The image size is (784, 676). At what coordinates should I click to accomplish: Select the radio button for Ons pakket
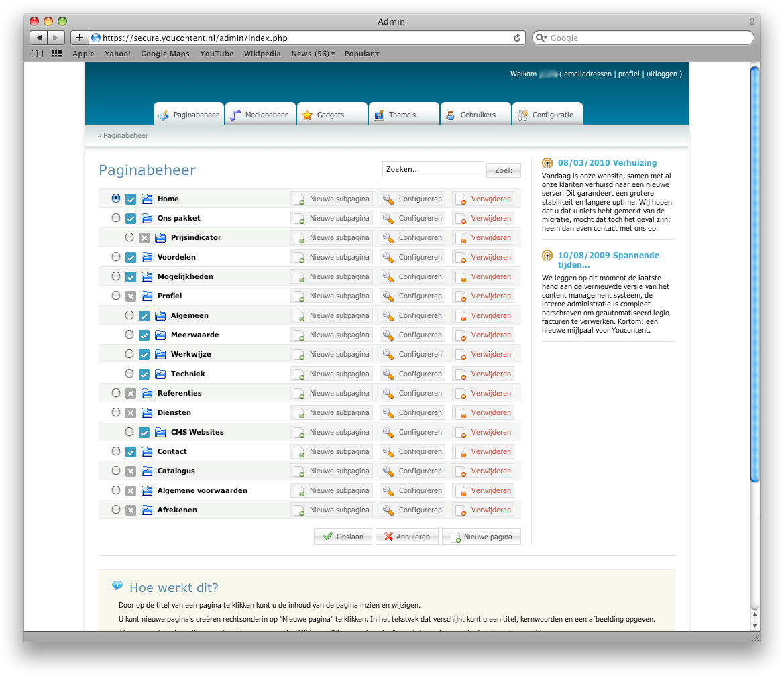click(x=116, y=218)
